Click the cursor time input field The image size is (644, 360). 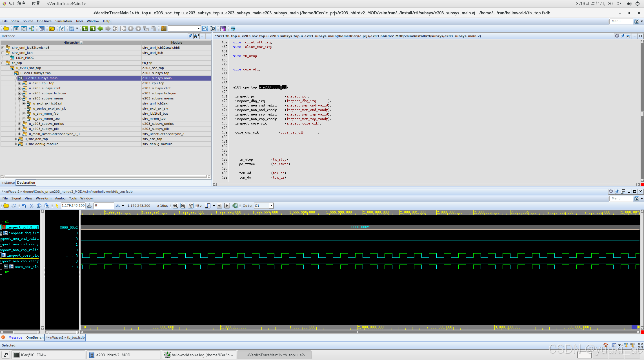point(73,206)
